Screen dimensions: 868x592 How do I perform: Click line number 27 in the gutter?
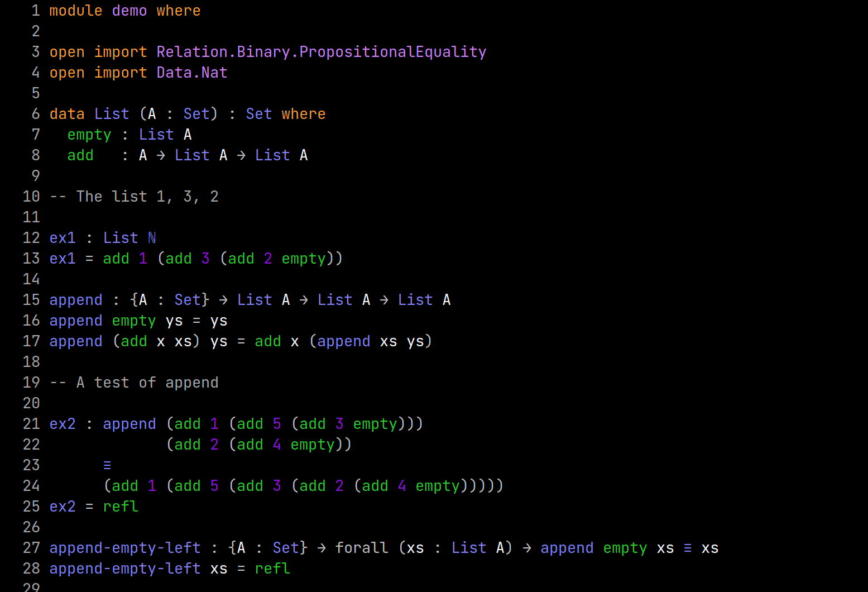tap(31, 547)
